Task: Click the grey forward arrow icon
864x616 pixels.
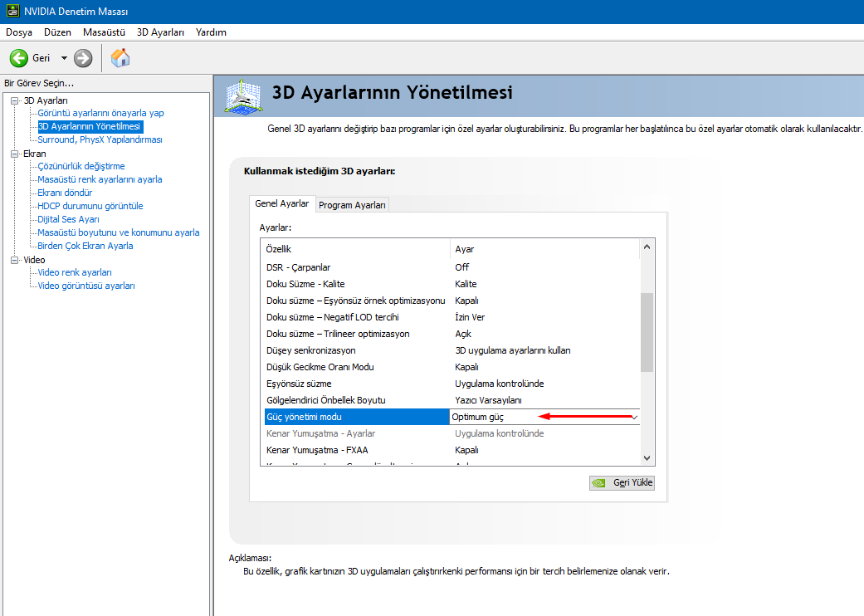Action: (x=83, y=58)
